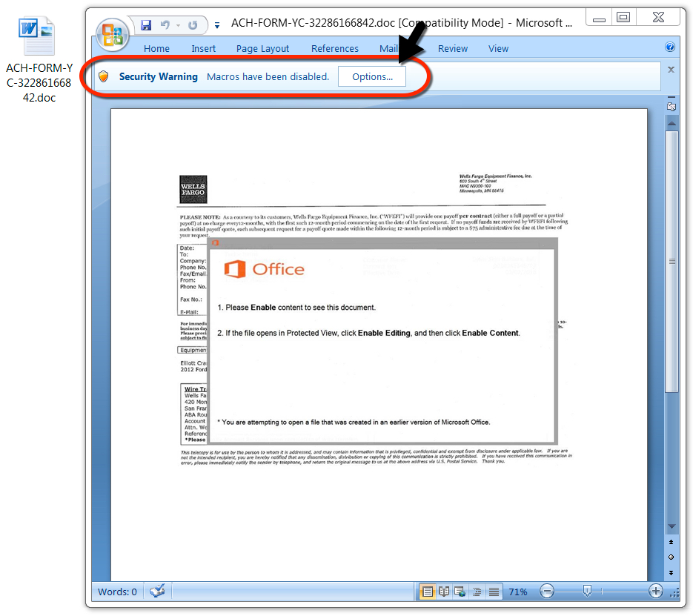Image resolution: width=693 pixels, height=616 pixels.
Task: Expand the Undo history dropdown arrow
Action: click(x=178, y=25)
